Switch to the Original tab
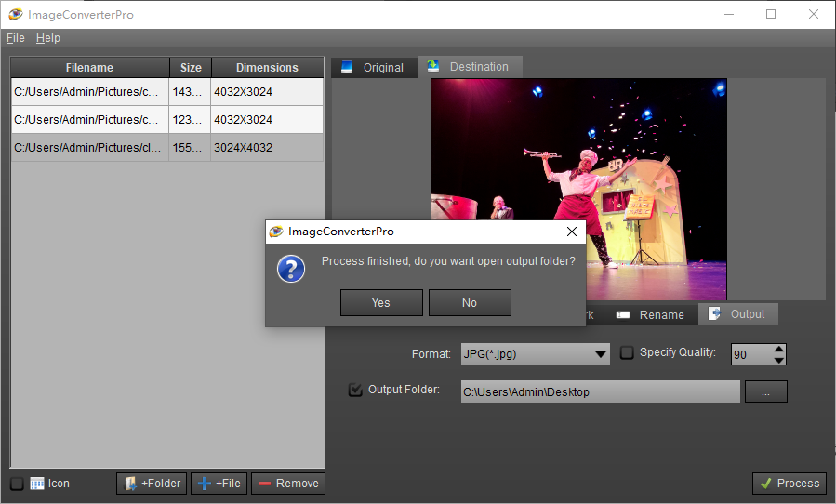Viewport: 836px width, 504px height. click(x=374, y=67)
